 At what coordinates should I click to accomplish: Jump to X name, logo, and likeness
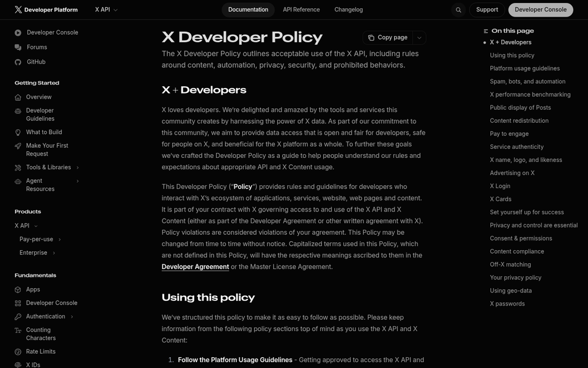tap(526, 160)
